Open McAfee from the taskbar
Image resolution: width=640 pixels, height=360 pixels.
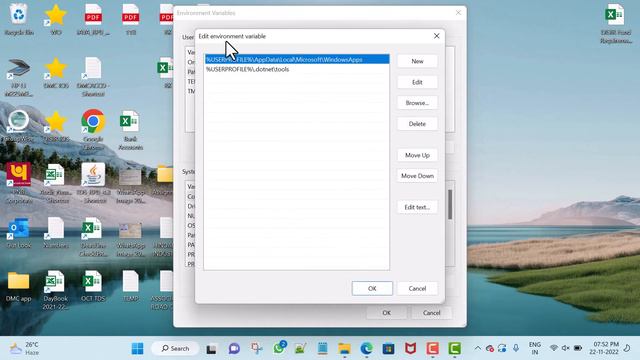pos(411,349)
